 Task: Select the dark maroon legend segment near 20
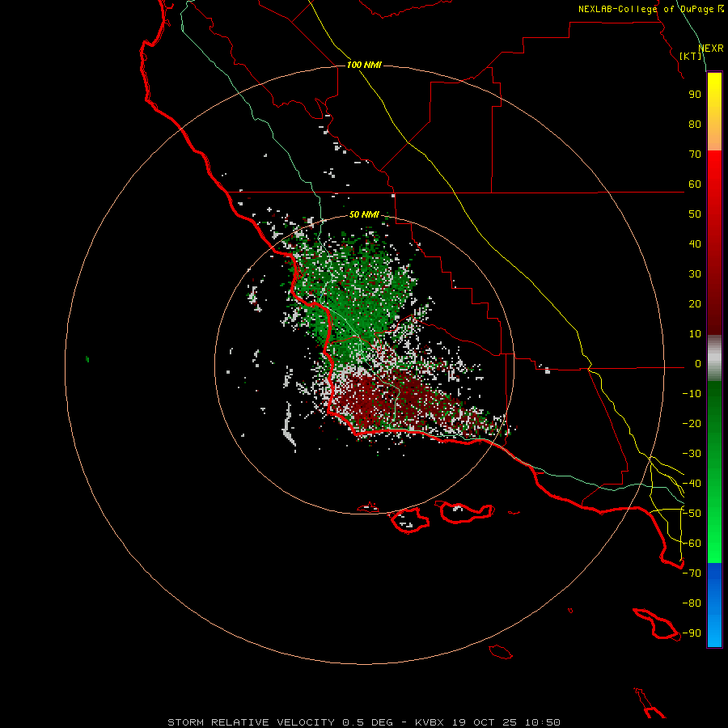coord(714,304)
